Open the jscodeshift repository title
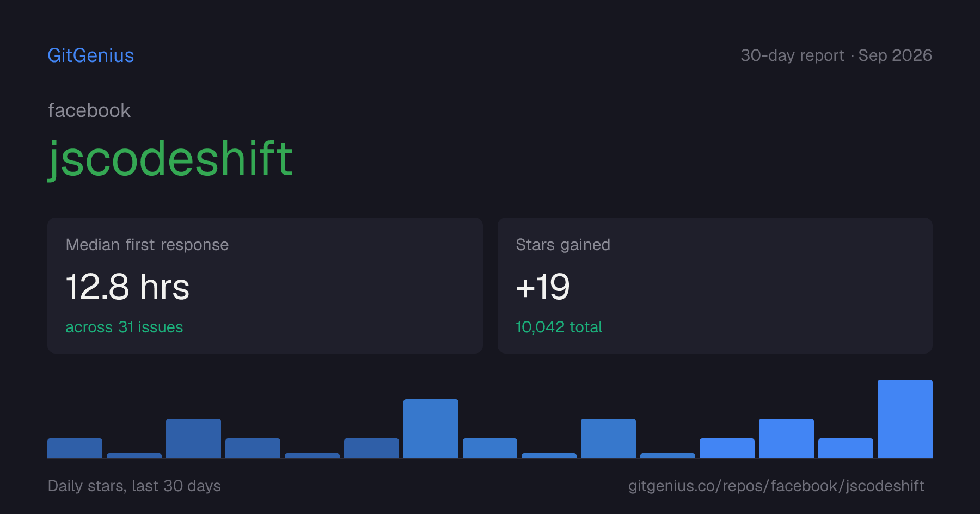 [x=170, y=159]
